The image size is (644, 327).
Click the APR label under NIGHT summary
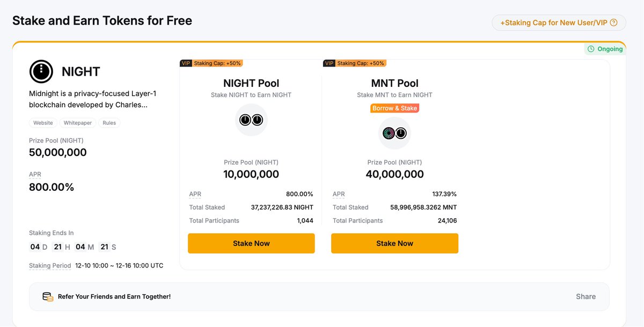click(x=35, y=174)
